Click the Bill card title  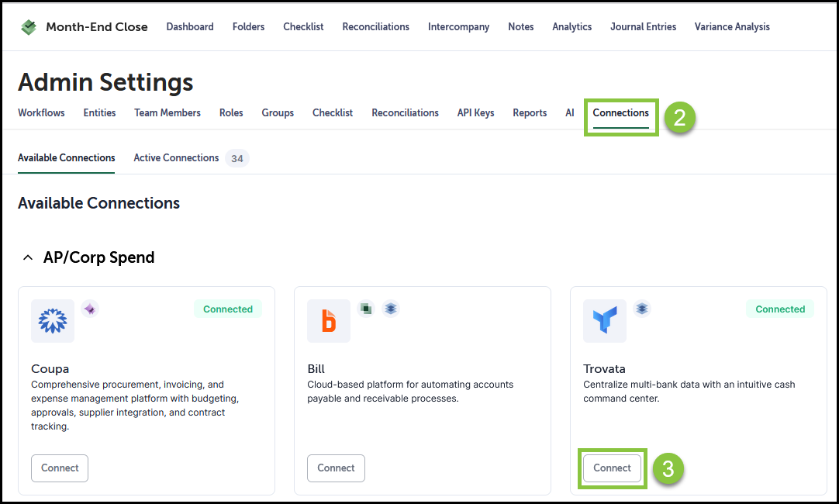point(316,368)
